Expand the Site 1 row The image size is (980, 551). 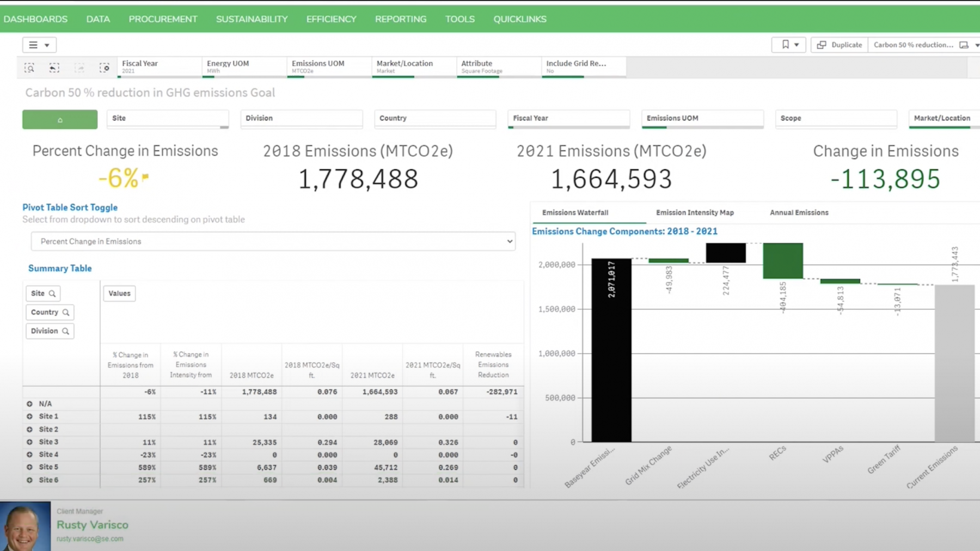(29, 417)
